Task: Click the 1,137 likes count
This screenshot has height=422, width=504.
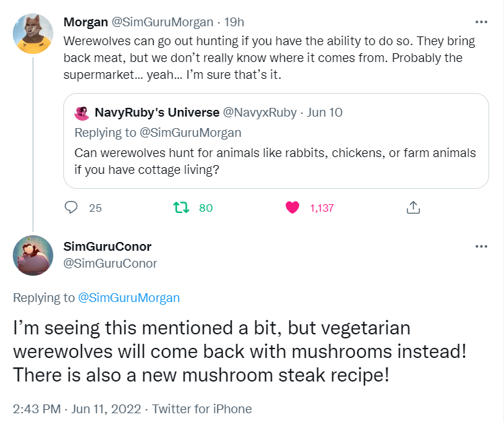Action: pos(321,208)
